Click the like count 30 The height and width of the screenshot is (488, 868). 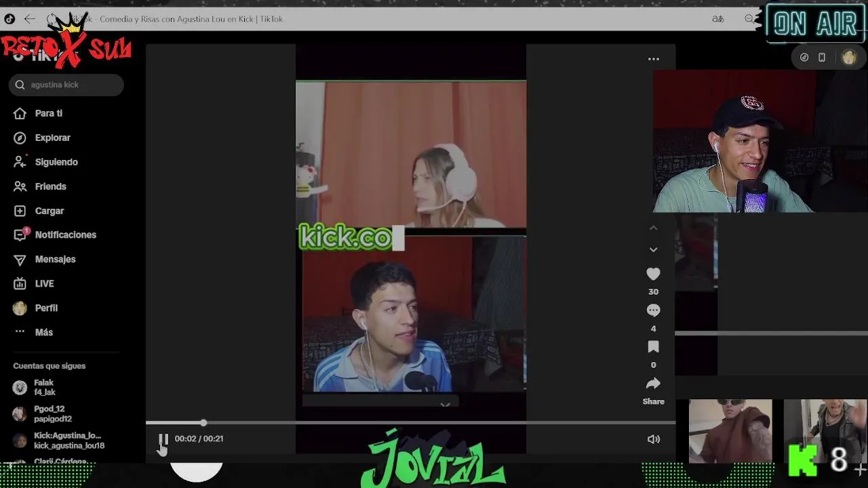tap(653, 291)
